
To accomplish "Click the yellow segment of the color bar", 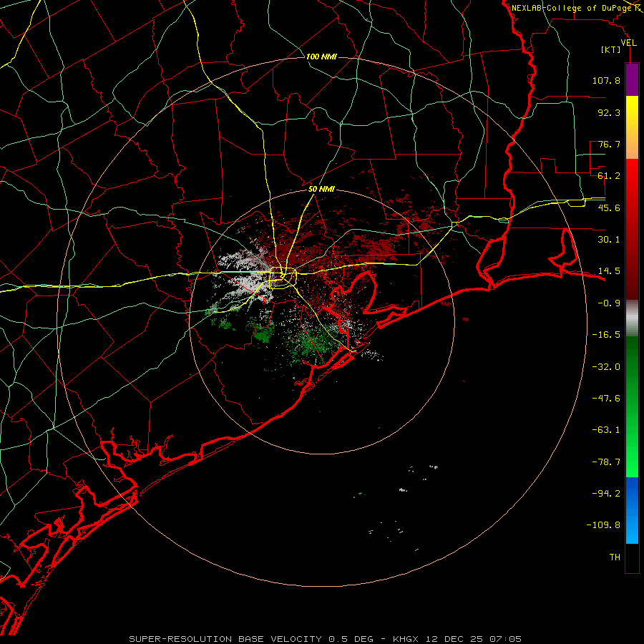I will coord(632,127).
